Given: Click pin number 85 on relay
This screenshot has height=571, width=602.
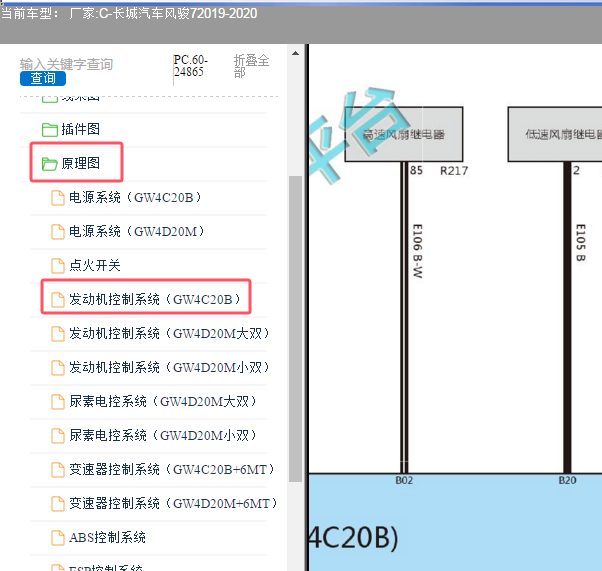Looking at the screenshot, I should click(416, 170).
